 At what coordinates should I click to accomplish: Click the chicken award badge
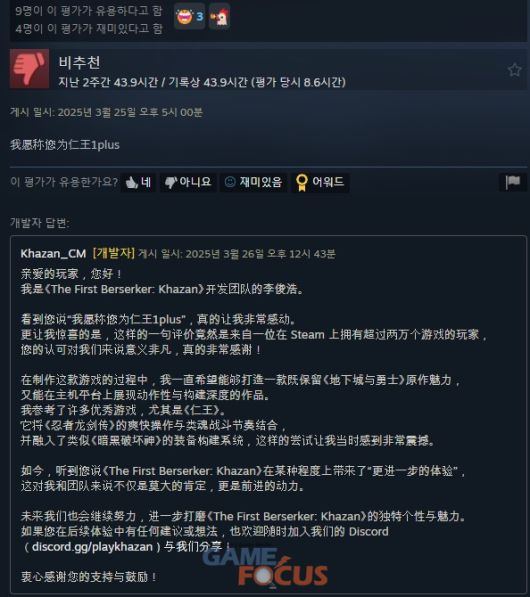click(x=219, y=16)
